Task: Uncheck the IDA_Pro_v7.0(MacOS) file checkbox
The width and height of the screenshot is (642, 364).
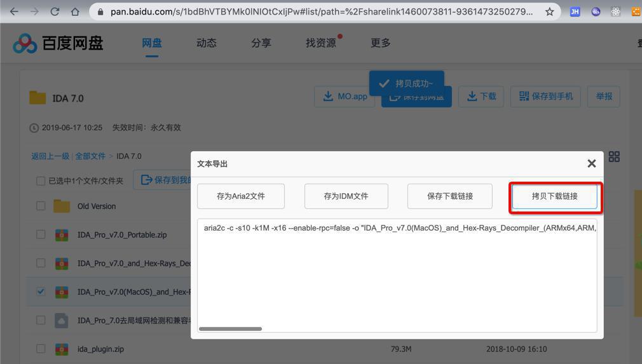Action: coord(41,292)
